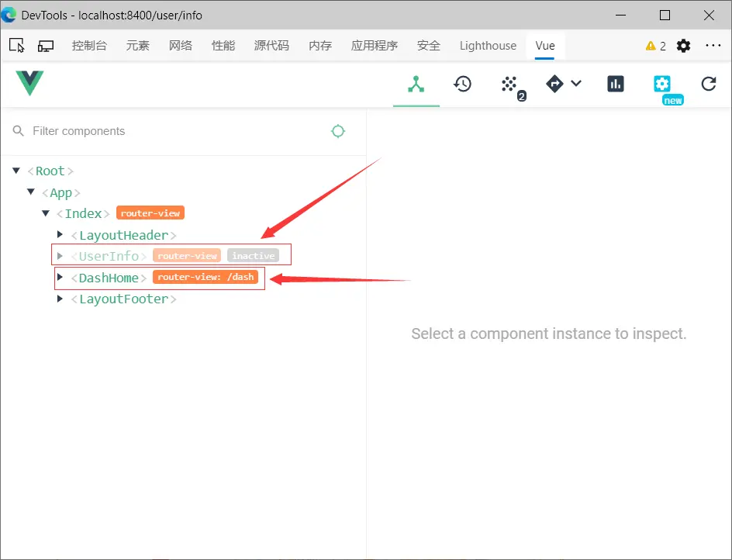This screenshot has width=732, height=560.
Task: Select the LayoutFooter component
Action: (123, 299)
